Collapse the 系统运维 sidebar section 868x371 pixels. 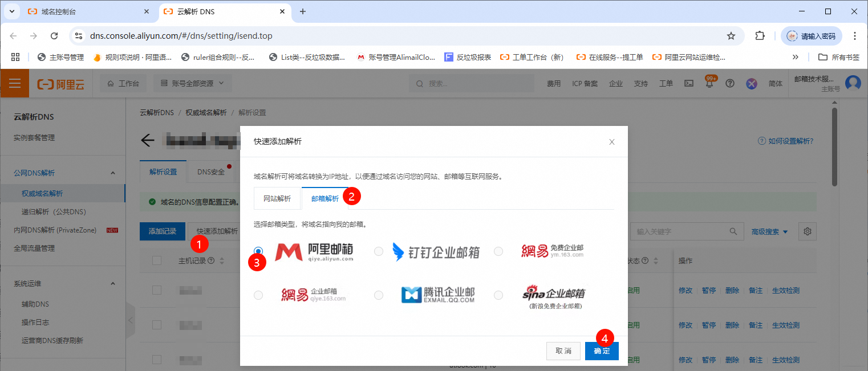click(112, 283)
